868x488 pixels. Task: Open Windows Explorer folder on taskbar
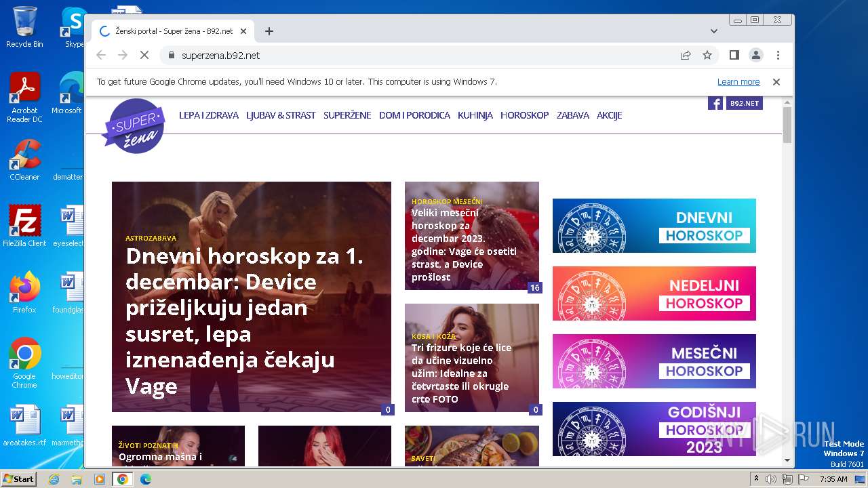point(77,479)
